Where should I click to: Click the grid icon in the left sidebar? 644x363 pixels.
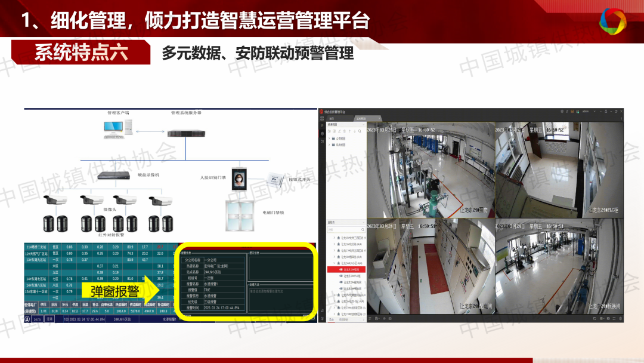pyautogui.click(x=322, y=119)
